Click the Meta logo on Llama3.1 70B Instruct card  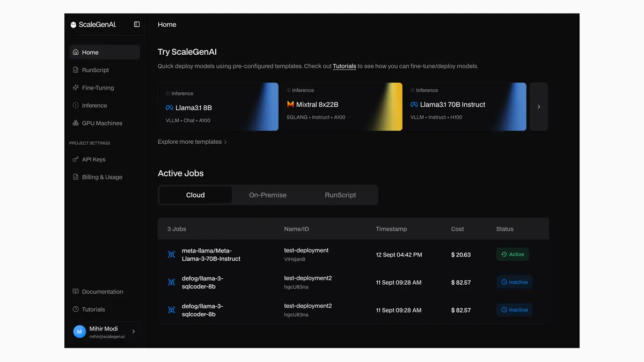pyautogui.click(x=414, y=105)
